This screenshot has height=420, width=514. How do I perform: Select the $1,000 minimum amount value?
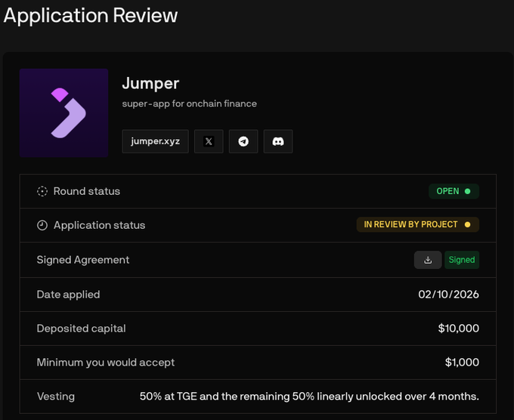[462, 363]
